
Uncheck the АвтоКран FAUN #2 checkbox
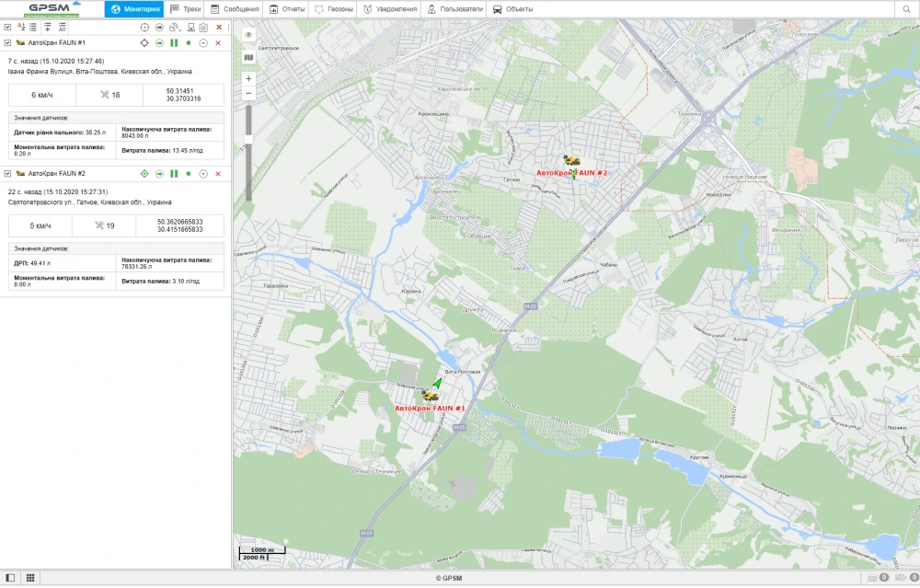(7, 174)
